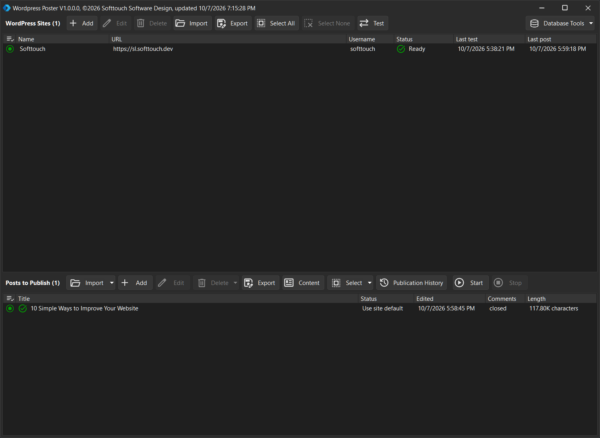This screenshot has width=600, height=438.
Task: Toggle the post row green indicator
Action: pyautogui.click(x=10, y=308)
